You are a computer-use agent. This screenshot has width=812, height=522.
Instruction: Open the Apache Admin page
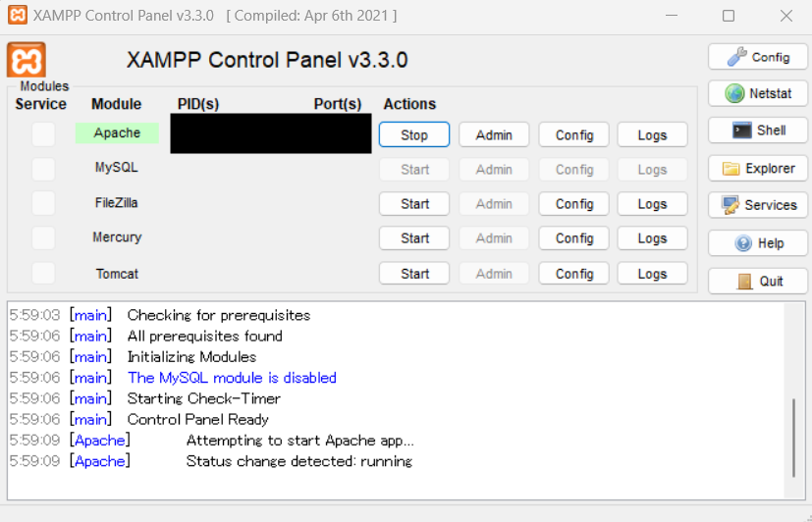coord(494,135)
